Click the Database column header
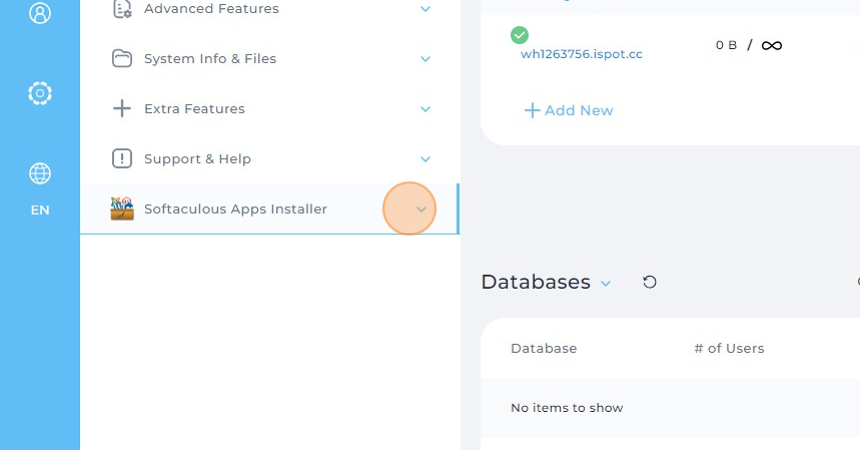 544,348
